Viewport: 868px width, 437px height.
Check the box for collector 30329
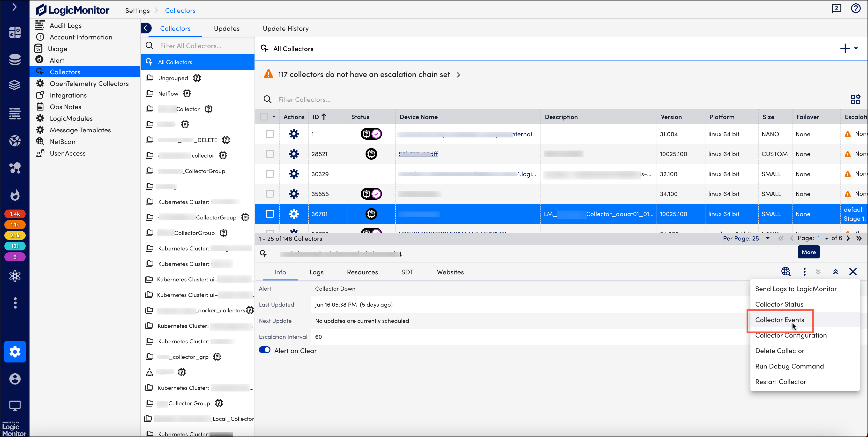click(269, 174)
